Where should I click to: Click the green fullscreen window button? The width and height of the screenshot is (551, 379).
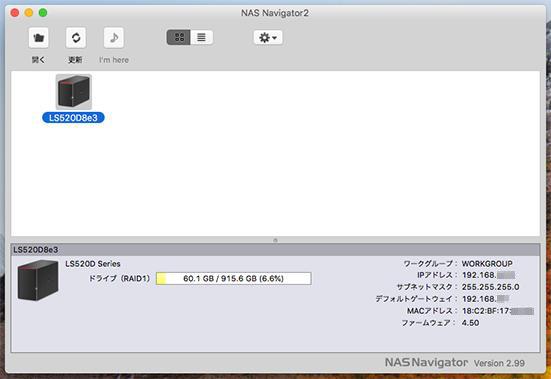pyautogui.click(x=43, y=13)
